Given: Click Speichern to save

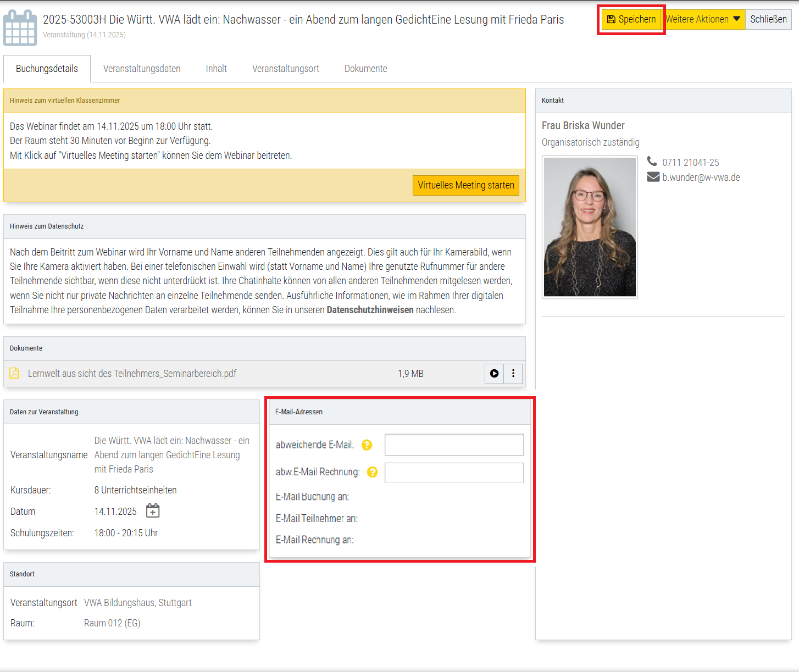Looking at the screenshot, I should click(x=631, y=19).
